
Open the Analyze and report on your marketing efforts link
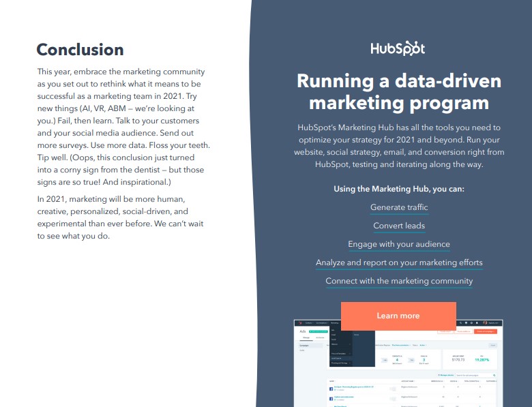(x=399, y=262)
